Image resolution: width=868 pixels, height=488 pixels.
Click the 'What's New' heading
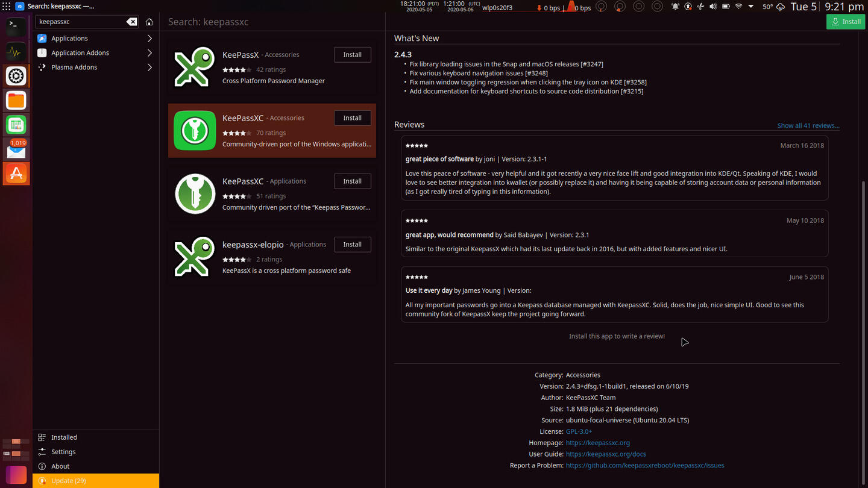[417, 39]
